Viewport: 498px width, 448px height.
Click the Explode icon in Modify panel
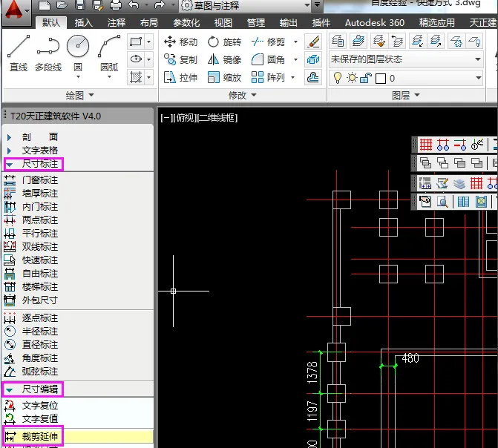click(313, 59)
